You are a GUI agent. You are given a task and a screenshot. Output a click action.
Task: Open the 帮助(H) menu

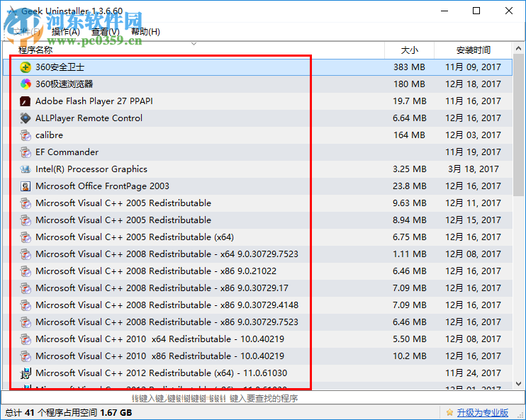coord(145,32)
